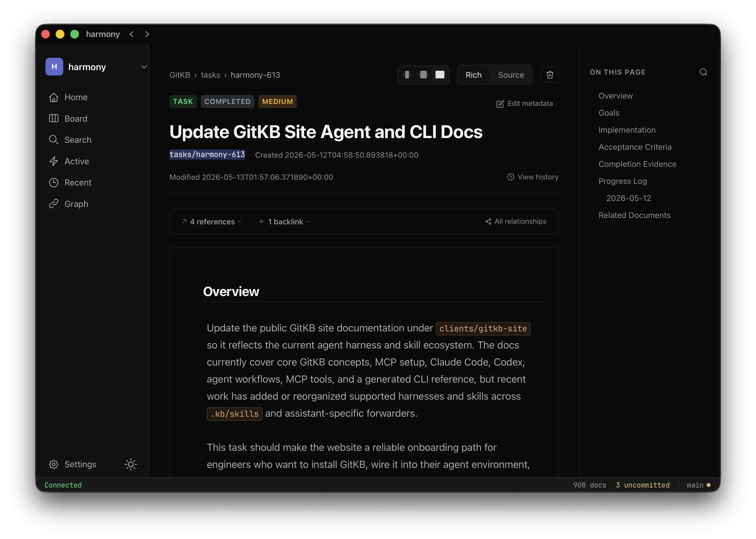Expand the 4 references dropdown
Image resolution: width=756 pixels, height=539 pixels.
click(x=211, y=222)
